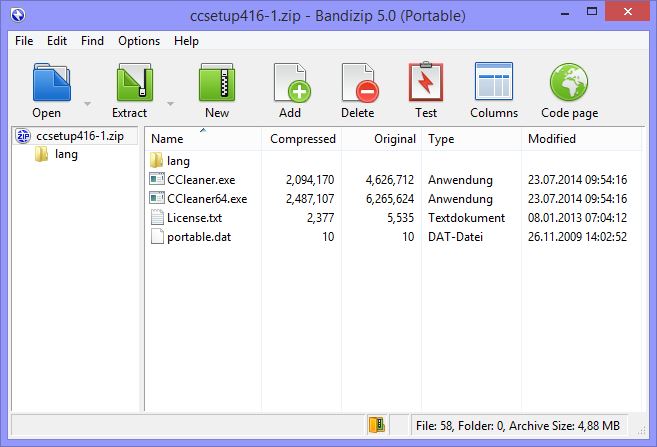Sort by the Type column header

point(472,139)
